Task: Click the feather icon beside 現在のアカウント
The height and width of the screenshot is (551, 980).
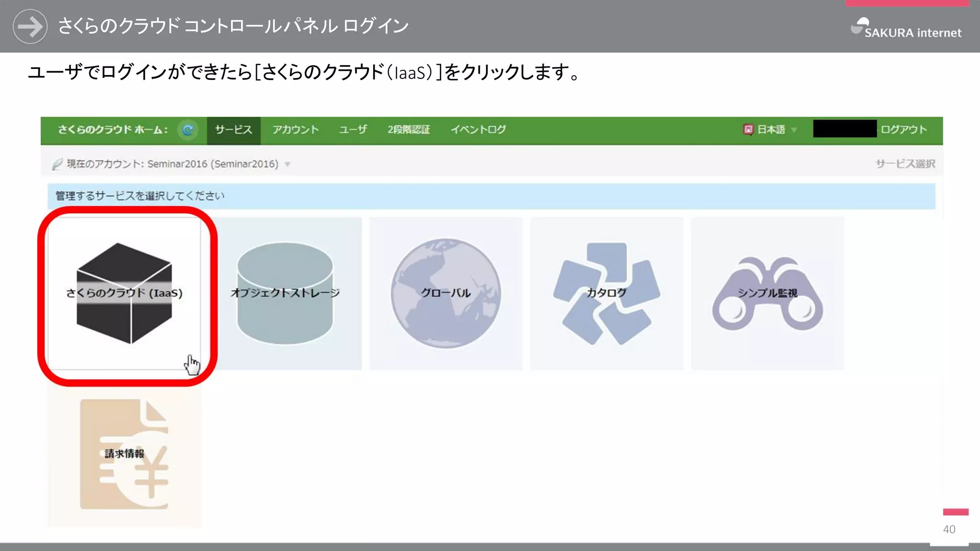Action: 57,164
